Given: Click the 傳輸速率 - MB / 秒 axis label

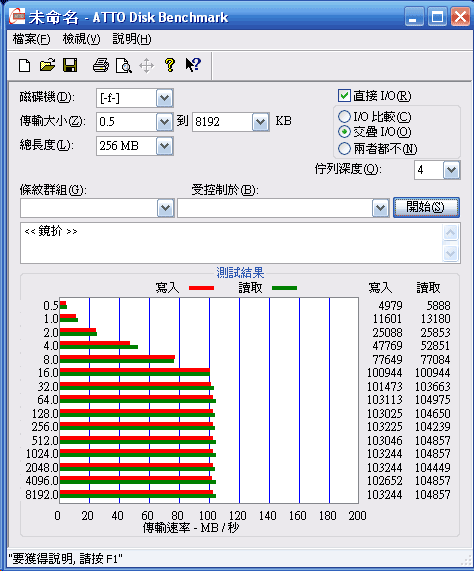Looking at the screenshot, I should click(x=191, y=528).
